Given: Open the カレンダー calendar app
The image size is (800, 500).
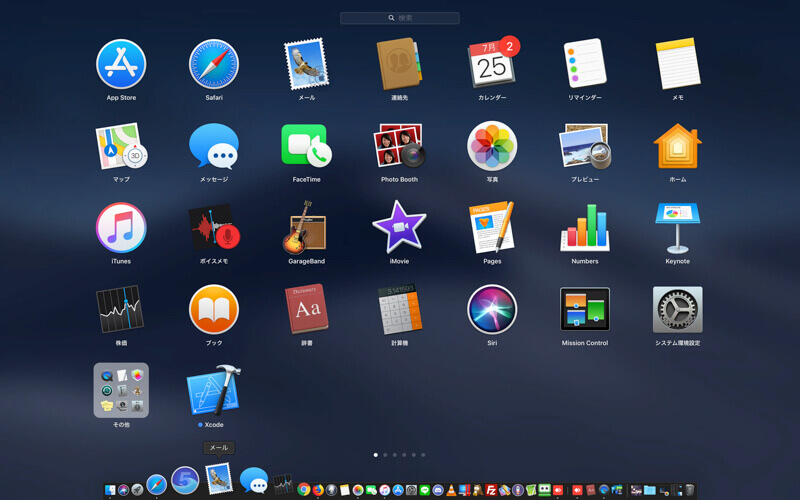Looking at the screenshot, I should point(492,63).
